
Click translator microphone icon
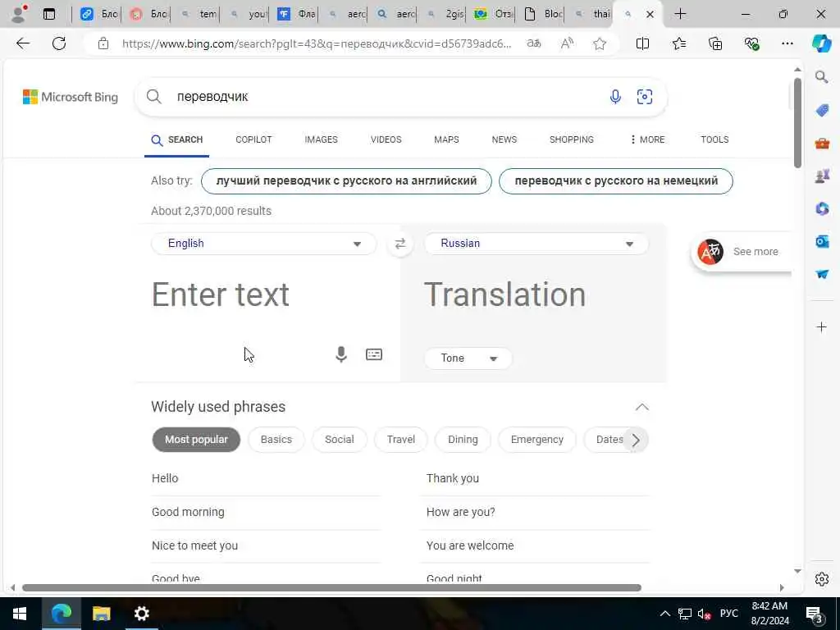point(341,354)
